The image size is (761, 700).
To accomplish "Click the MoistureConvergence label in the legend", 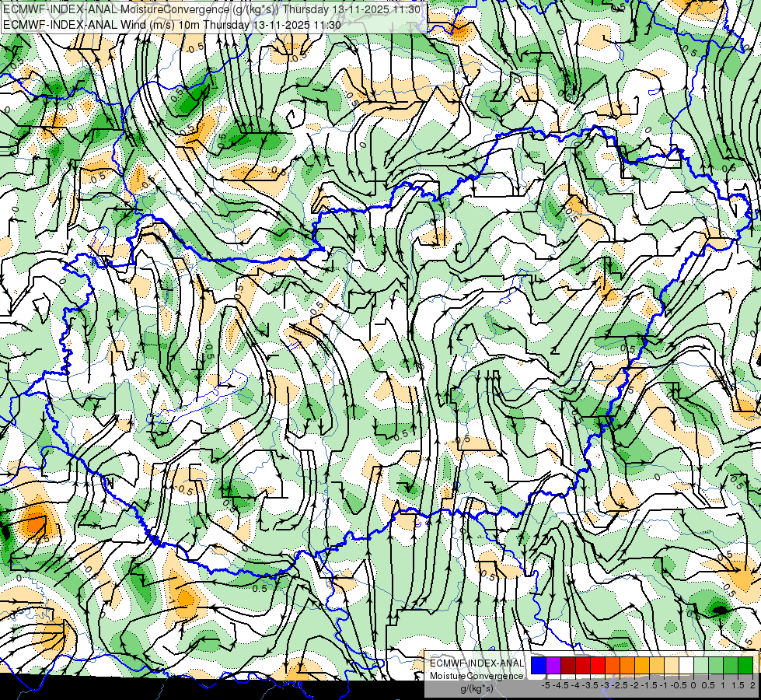I will coord(476,676).
